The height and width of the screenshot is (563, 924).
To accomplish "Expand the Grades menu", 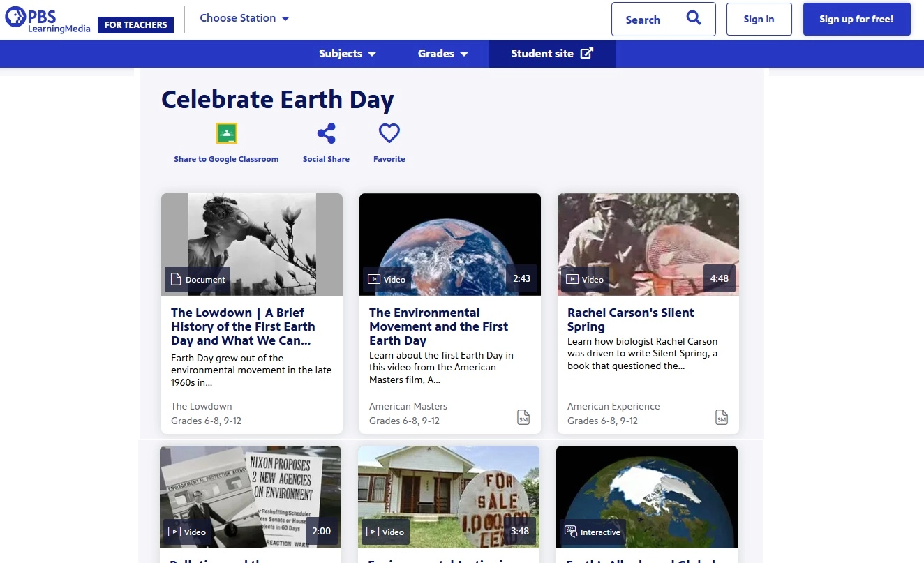I will (442, 53).
